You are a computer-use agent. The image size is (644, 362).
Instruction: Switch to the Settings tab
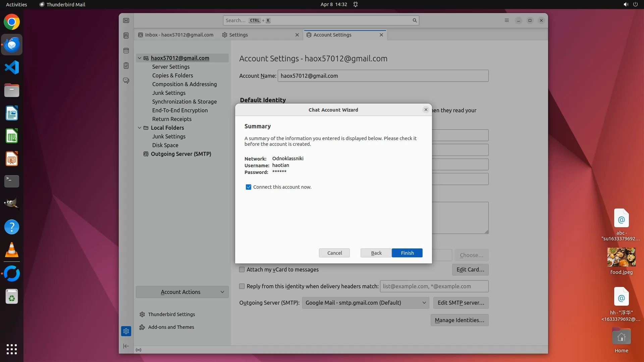pos(238,35)
